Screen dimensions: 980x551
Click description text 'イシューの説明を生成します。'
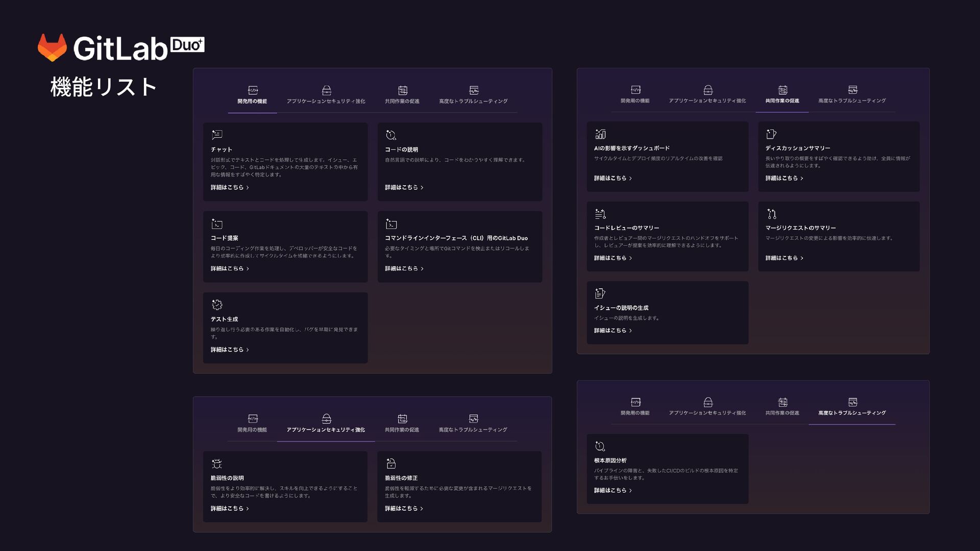(x=627, y=318)
